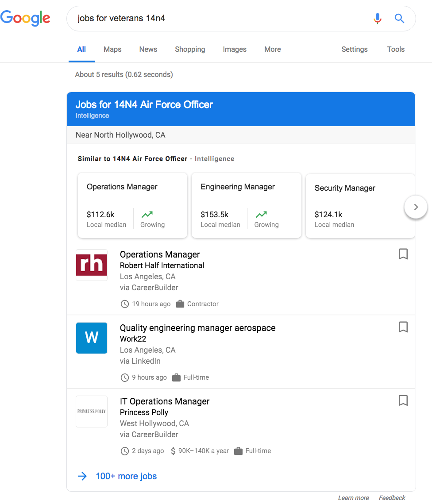Click the blue magnifying glass search icon
The width and height of the screenshot is (432, 504).
pos(399,19)
